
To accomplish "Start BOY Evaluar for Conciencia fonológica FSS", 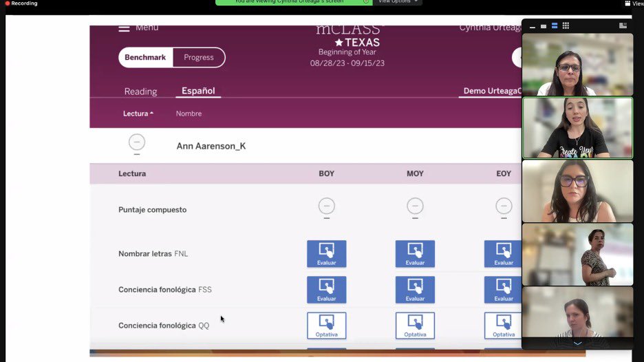I will [x=327, y=290].
